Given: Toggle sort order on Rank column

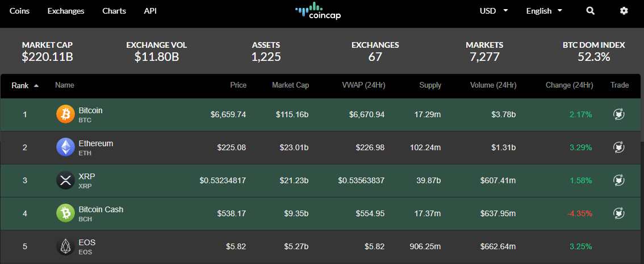Looking at the screenshot, I should point(25,85).
